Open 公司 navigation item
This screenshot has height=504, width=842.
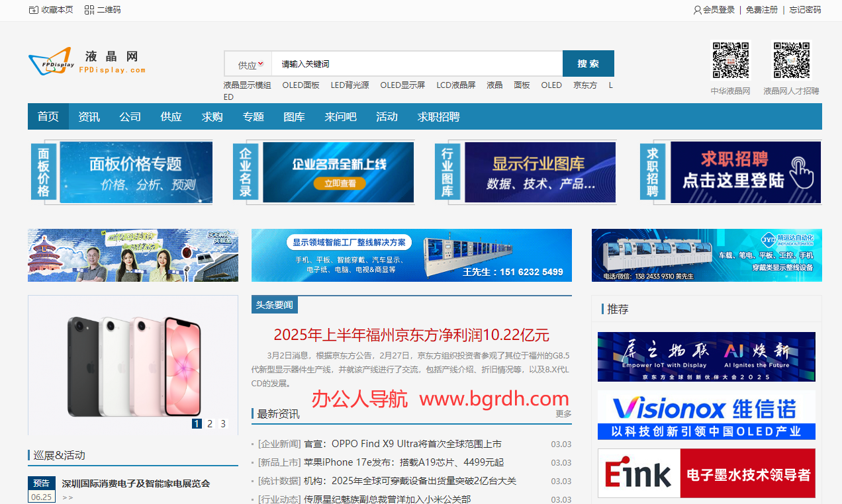[130, 116]
